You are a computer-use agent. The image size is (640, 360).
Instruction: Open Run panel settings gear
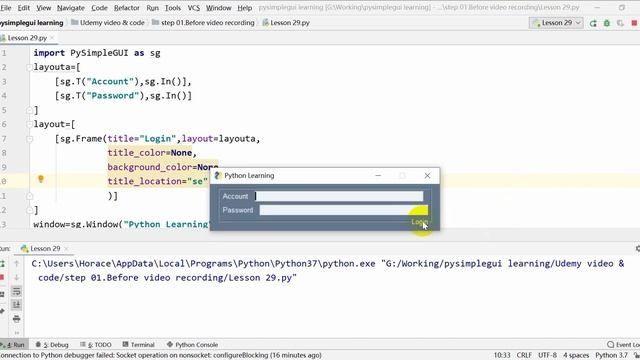click(x=638, y=248)
